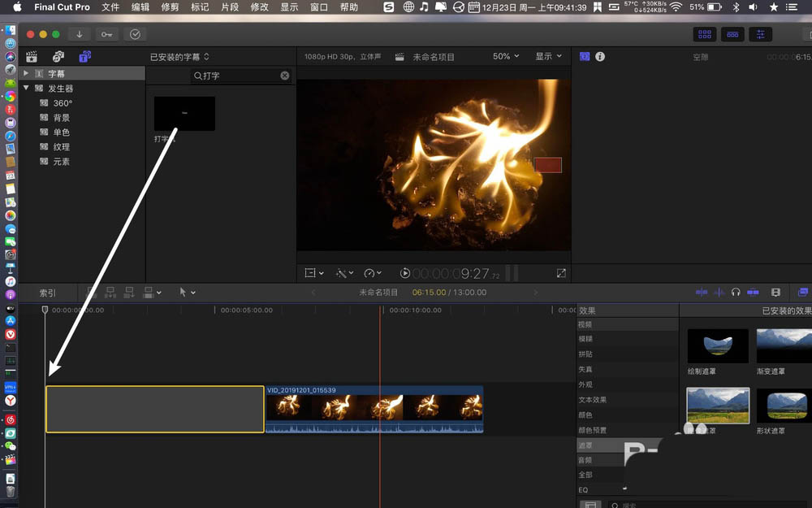This screenshot has height=508, width=812.
Task: Open the 索引 timeline index
Action: 48,293
